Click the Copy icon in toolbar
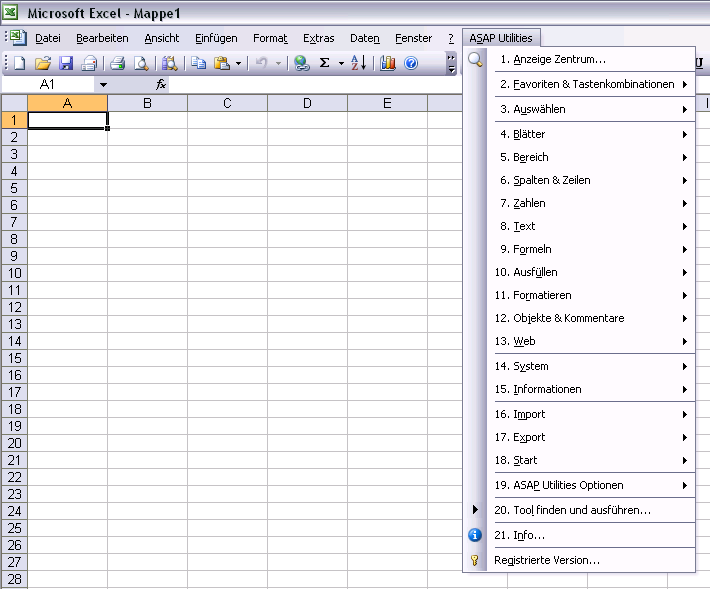 [198, 63]
